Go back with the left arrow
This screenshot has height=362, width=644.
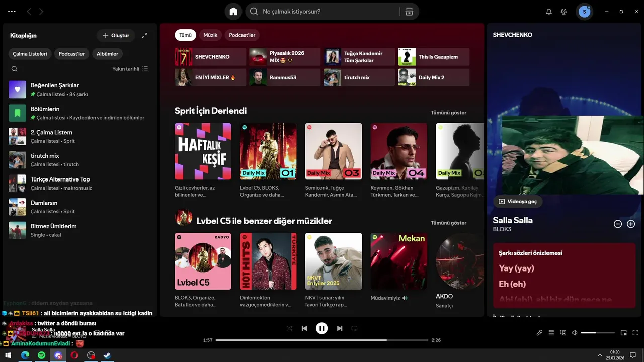(29, 11)
